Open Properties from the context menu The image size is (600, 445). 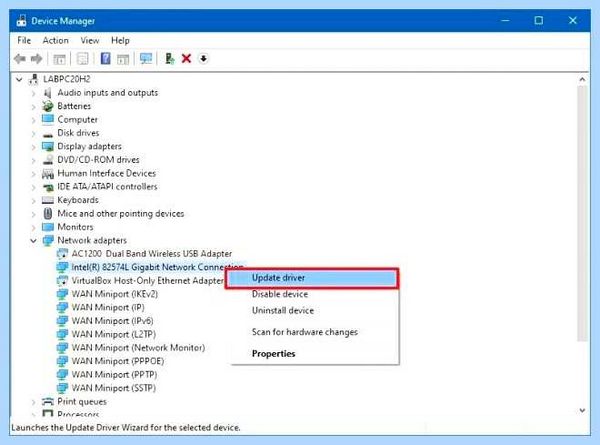click(x=273, y=354)
